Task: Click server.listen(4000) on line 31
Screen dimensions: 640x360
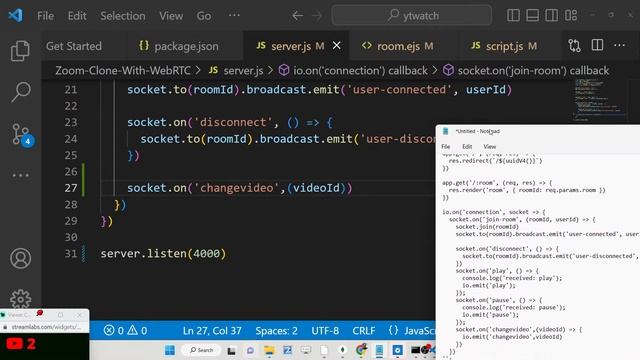Action: [x=163, y=253]
